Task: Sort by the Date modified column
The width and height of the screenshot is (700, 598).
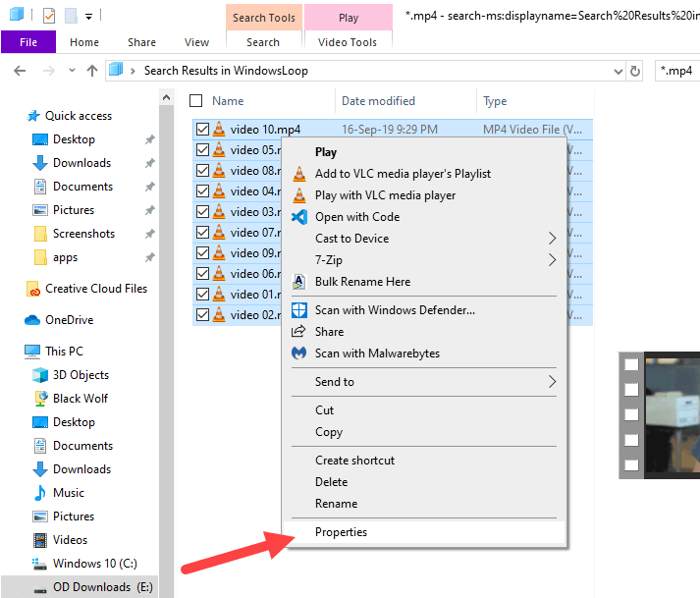Action: tap(378, 101)
